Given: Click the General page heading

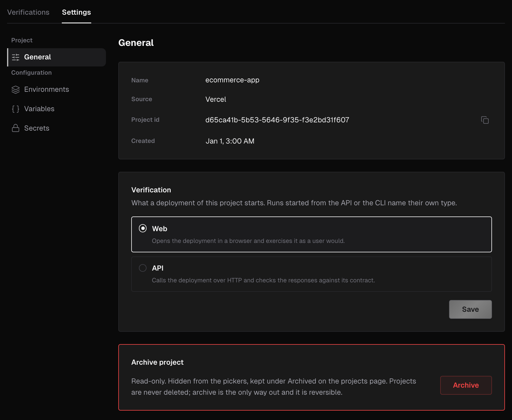Looking at the screenshot, I should click(136, 43).
